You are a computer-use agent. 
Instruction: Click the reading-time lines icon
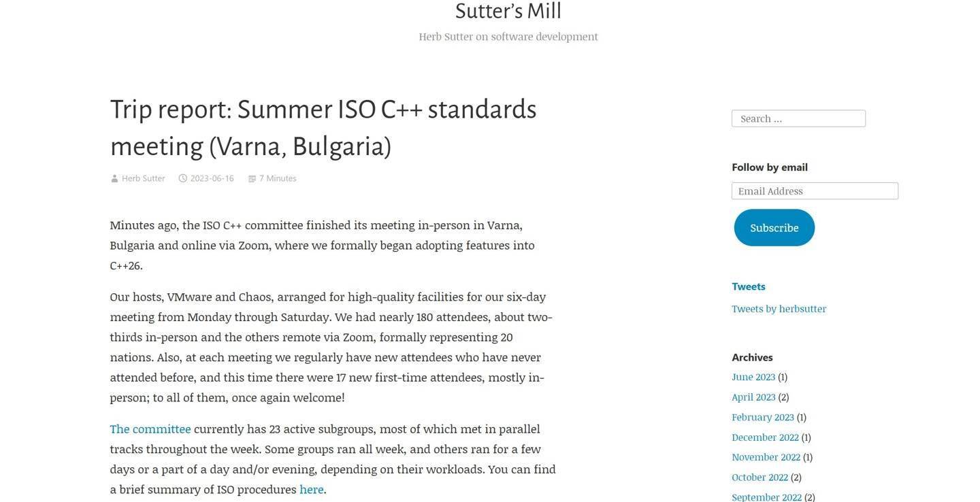click(x=252, y=179)
